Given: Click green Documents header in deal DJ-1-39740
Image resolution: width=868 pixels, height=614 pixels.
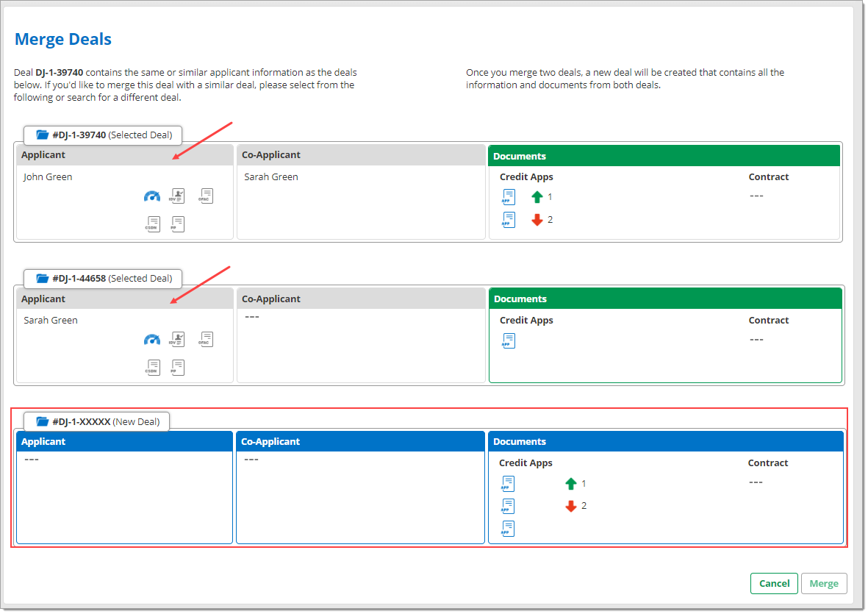Looking at the screenshot, I should [x=664, y=156].
